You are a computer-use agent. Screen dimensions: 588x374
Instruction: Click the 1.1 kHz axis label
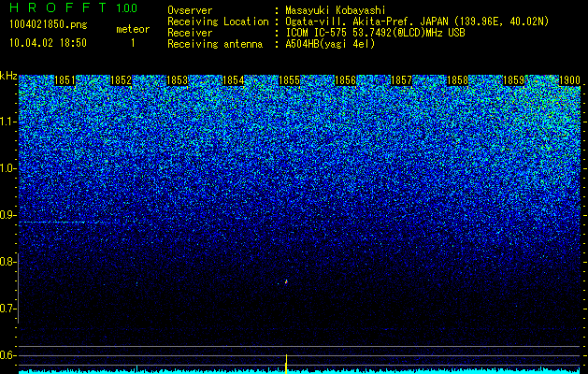7,122
